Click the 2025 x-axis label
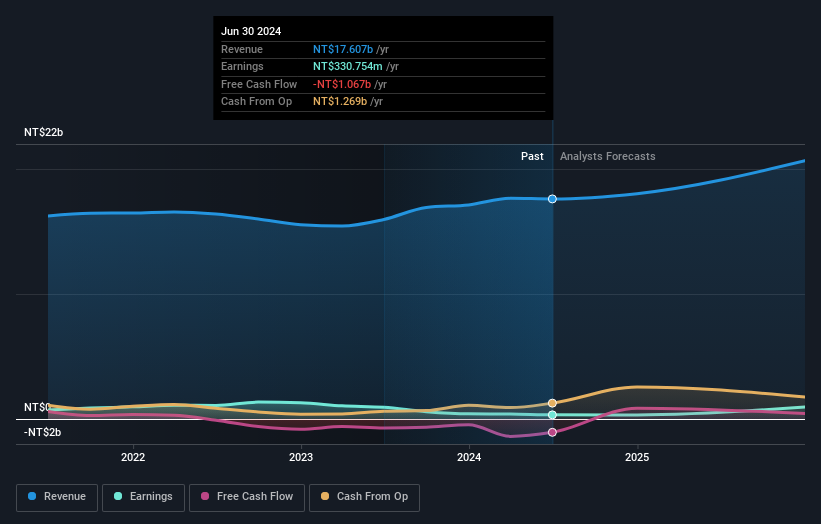This screenshot has height=524, width=821. [x=637, y=458]
